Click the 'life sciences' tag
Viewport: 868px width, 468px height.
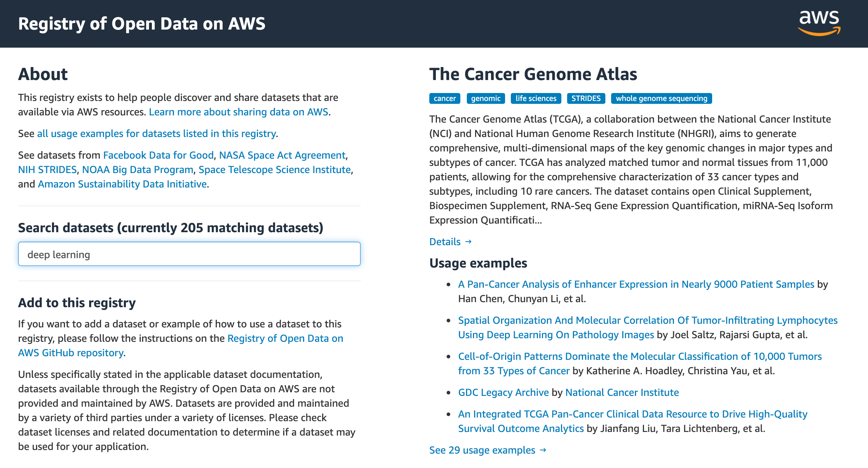coord(536,98)
